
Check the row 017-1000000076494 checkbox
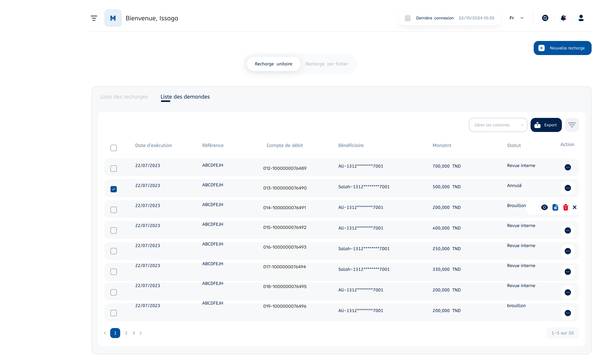coord(114,272)
